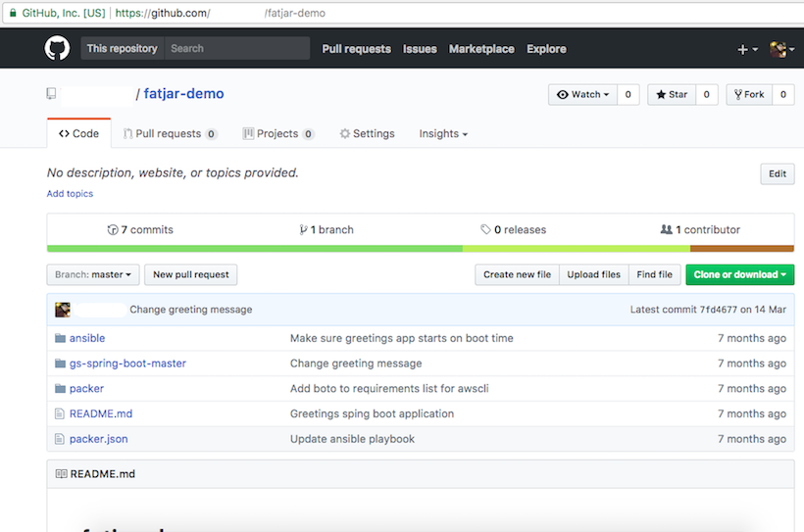The image size is (804, 532).
Task: Open the 0 releases link
Action: click(513, 229)
